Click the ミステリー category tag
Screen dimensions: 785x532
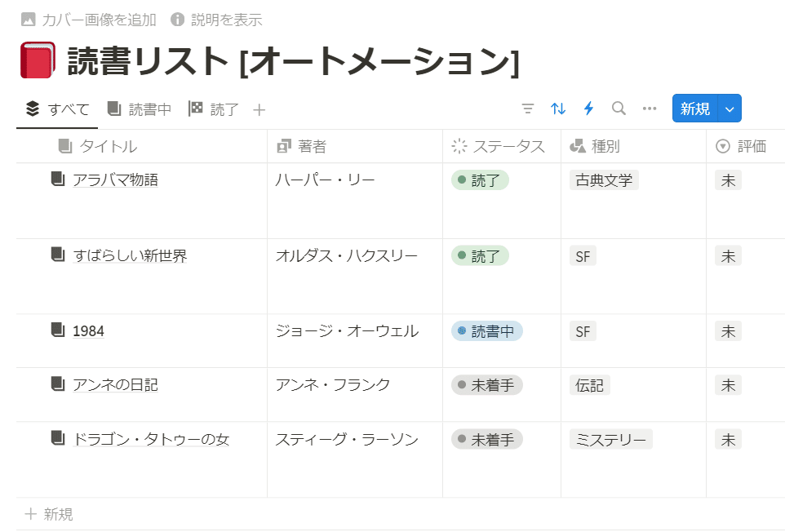click(610, 440)
